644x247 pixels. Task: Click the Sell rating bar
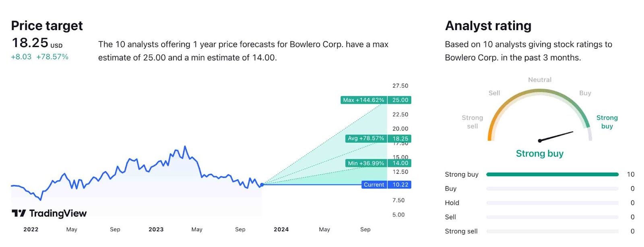pos(552,217)
